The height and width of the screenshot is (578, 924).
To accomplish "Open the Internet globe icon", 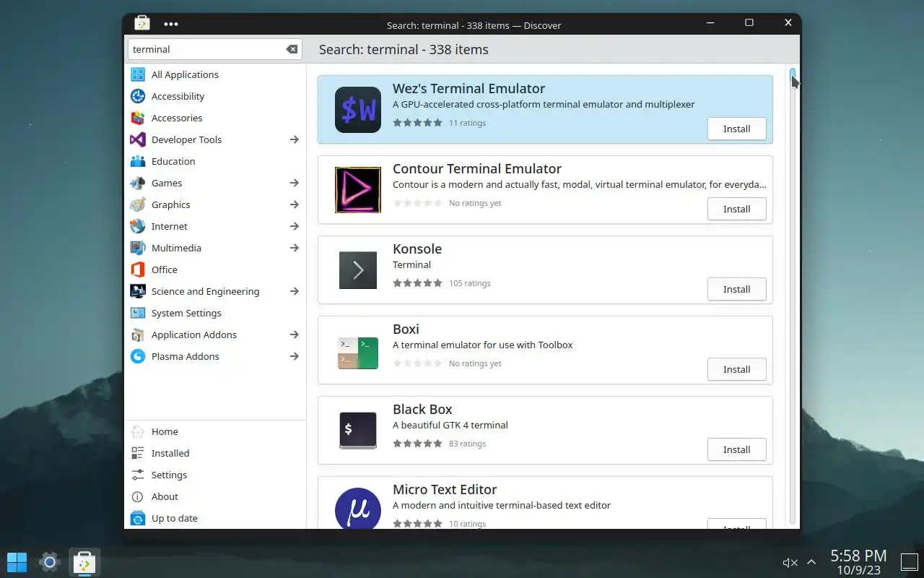I will [138, 226].
